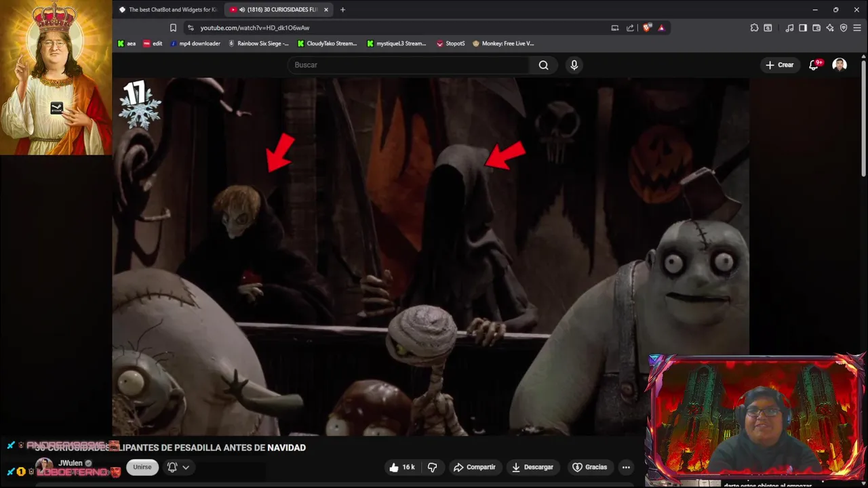This screenshot has width=868, height=488.
Task: Open JWulen channel name link
Action: 71,464
